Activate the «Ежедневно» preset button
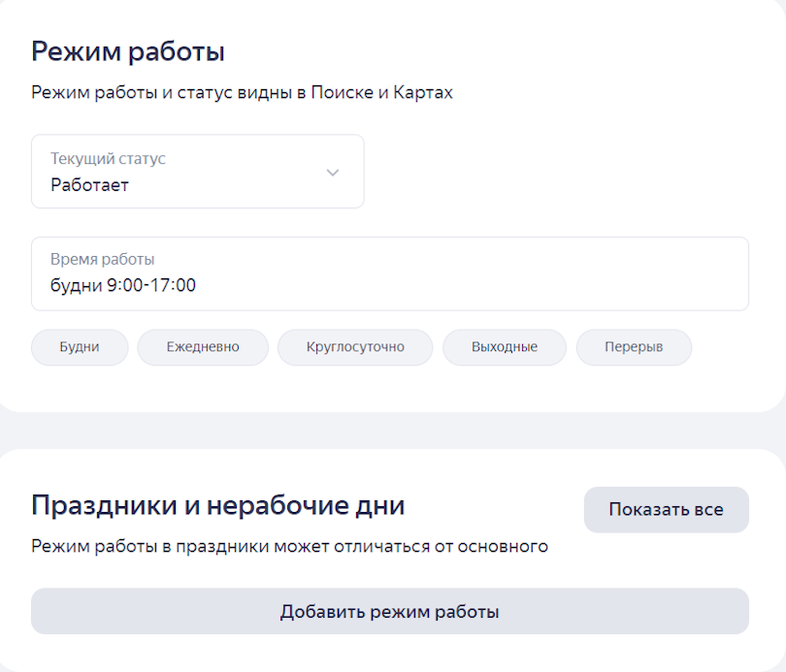Viewport: 786px width, 672px height. 202,347
